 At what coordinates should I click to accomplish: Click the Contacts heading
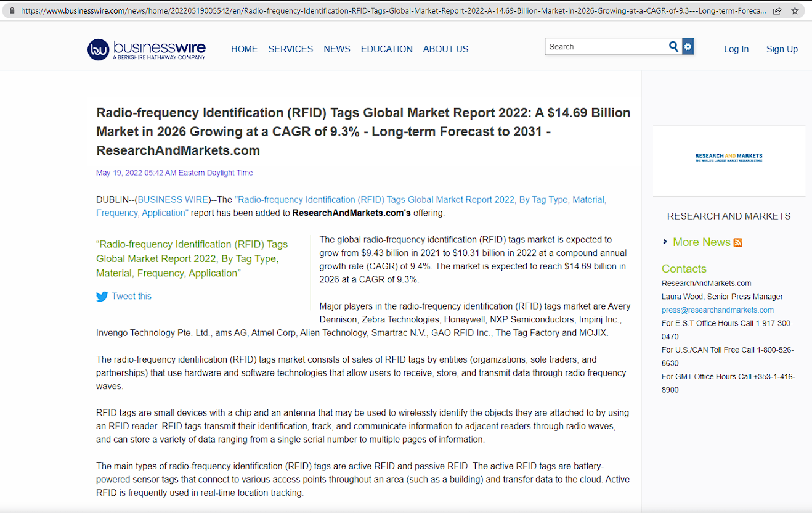point(684,269)
